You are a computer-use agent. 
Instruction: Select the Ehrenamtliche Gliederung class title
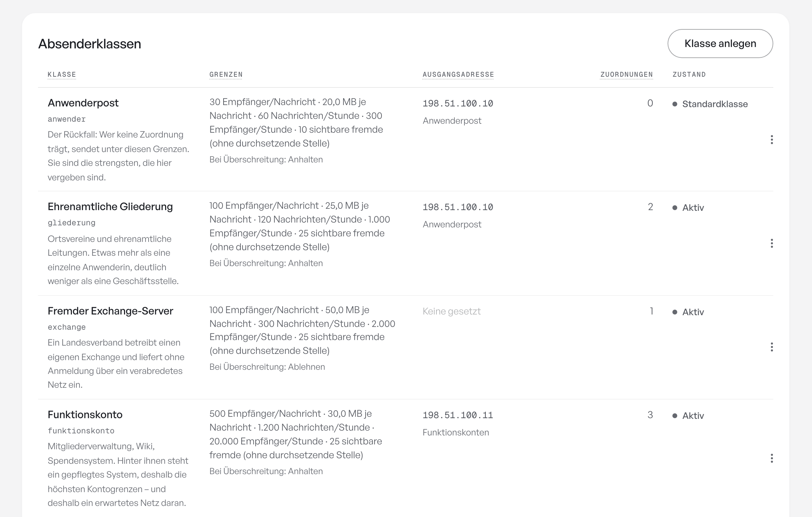pyautogui.click(x=110, y=207)
